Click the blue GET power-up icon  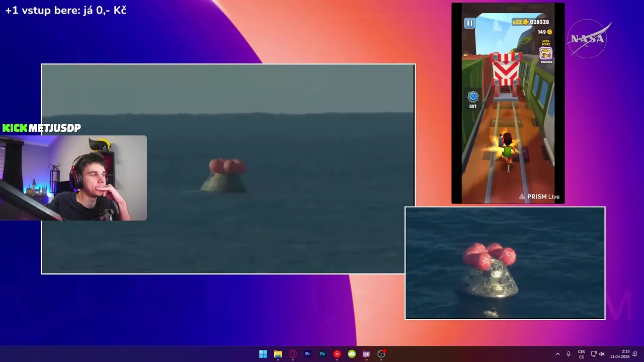click(x=473, y=100)
